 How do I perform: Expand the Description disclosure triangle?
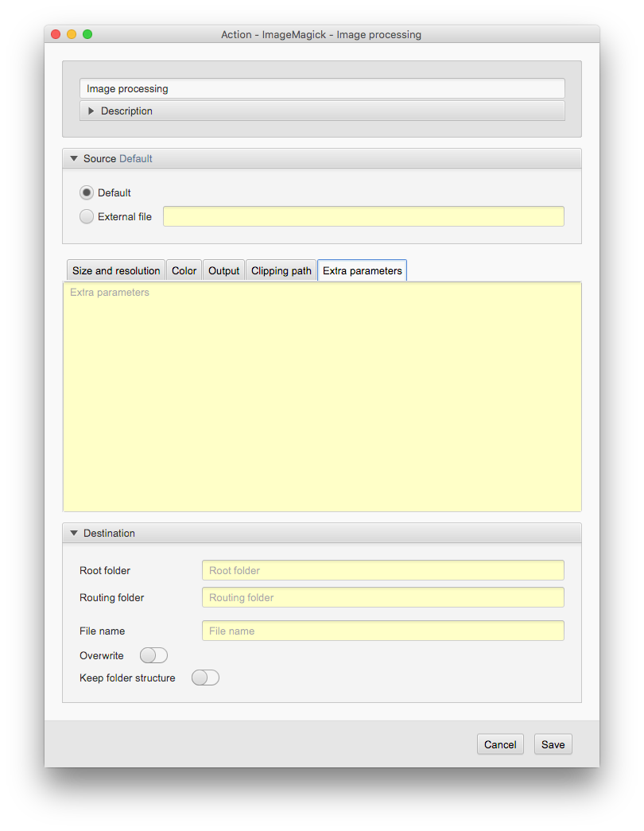[x=91, y=111]
